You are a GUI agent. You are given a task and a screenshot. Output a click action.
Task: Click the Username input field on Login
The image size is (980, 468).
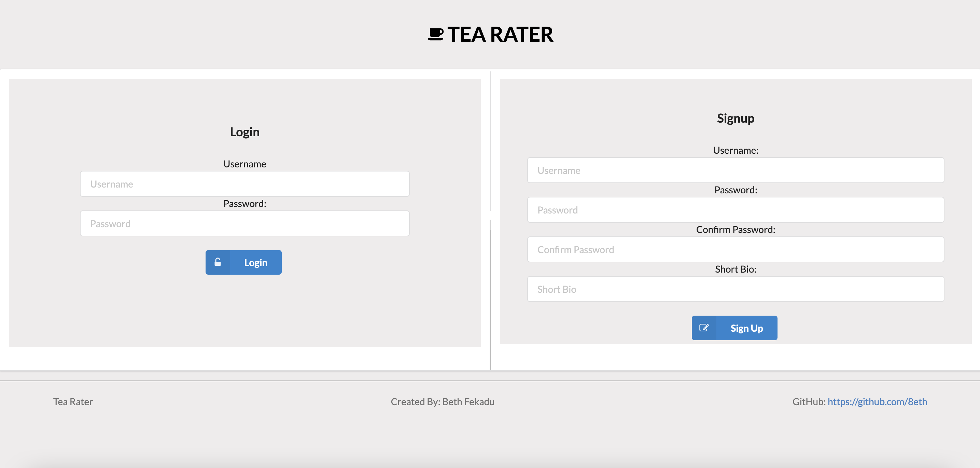coord(244,183)
